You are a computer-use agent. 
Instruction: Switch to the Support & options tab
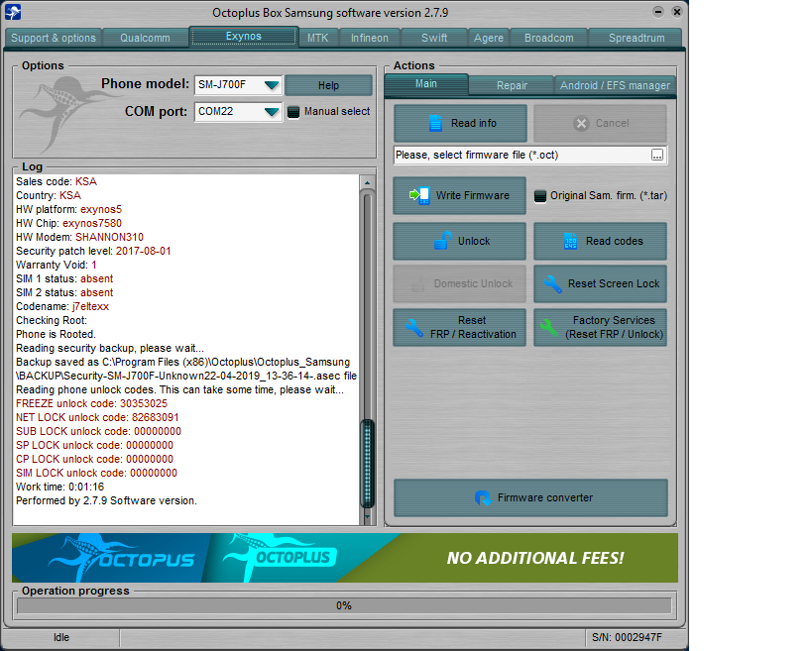pos(54,38)
